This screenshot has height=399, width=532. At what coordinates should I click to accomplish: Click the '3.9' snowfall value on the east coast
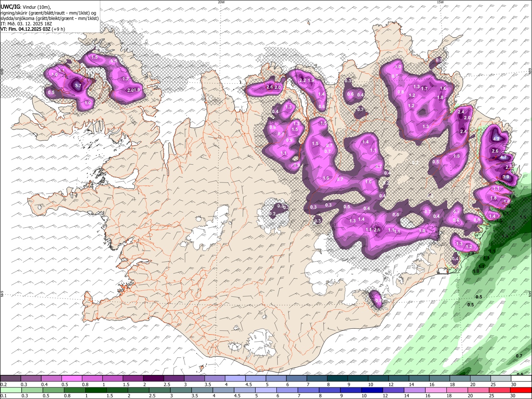506,177
